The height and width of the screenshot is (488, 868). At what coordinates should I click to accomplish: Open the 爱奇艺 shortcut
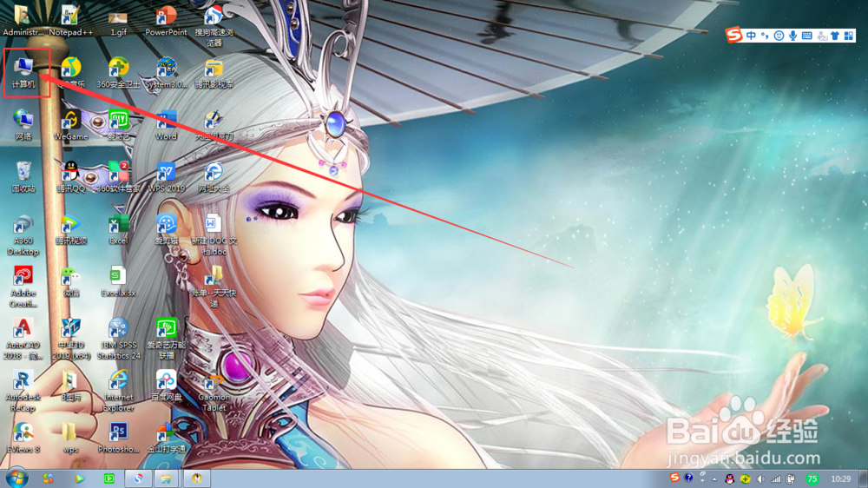pyautogui.click(x=118, y=125)
